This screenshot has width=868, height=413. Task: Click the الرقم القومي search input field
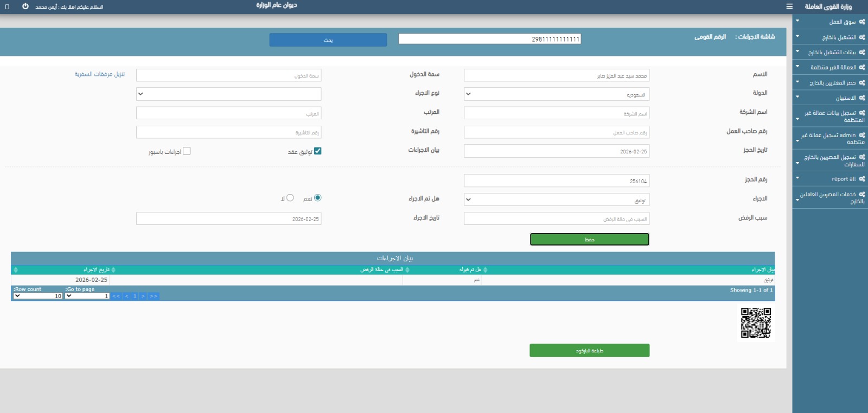pos(489,39)
